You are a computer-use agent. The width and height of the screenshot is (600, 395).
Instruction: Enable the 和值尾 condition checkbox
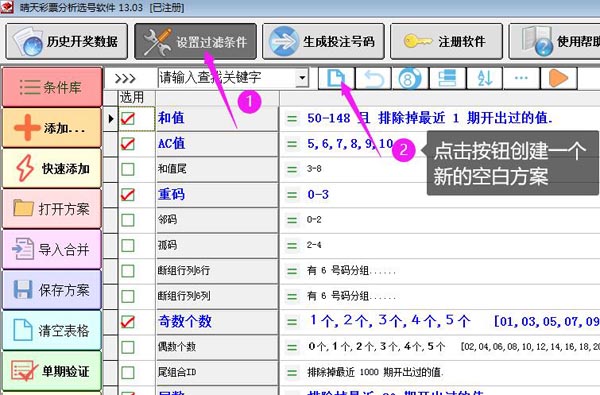click(127, 169)
